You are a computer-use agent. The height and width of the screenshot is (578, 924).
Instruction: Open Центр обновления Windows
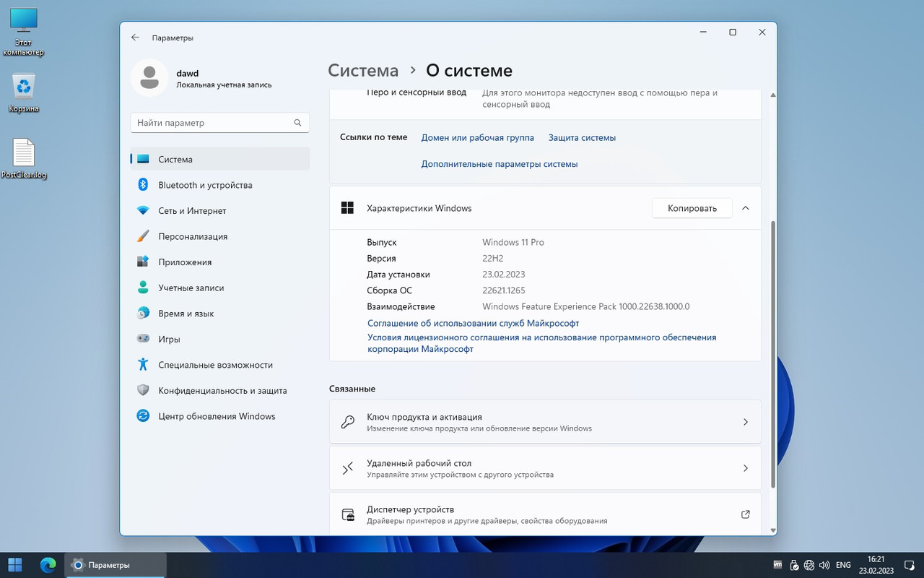point(219,416)
